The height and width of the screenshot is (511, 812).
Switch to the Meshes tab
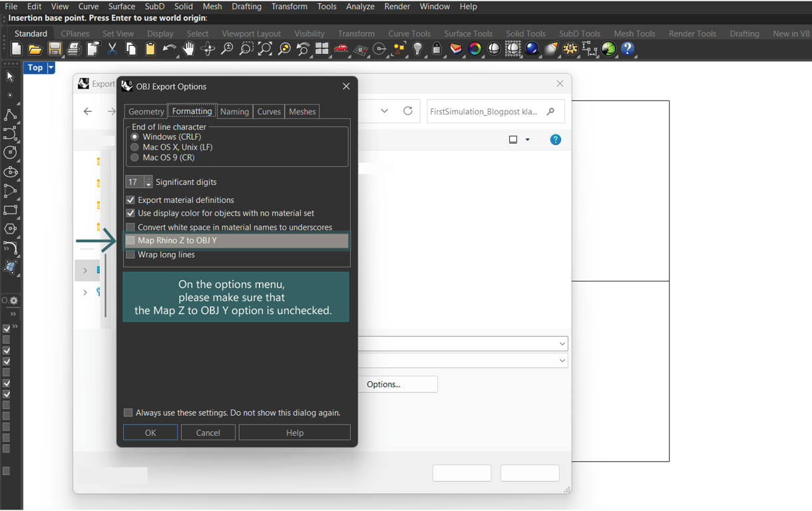[302, 111]
